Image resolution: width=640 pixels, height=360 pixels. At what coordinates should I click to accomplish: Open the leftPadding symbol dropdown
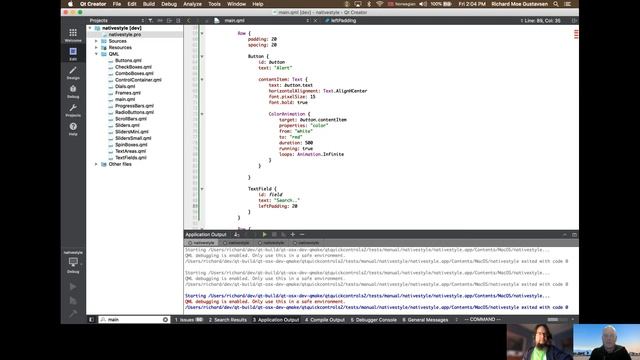(343, 20)
